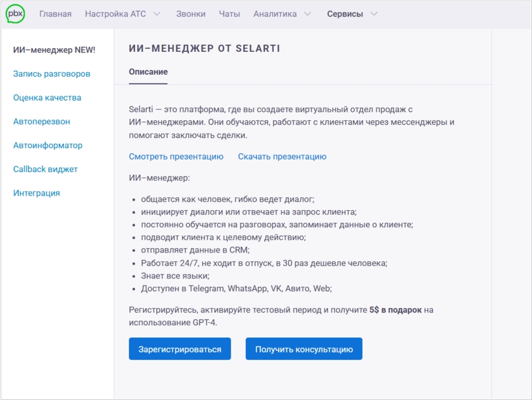Open the Главная menu item
This screenshot has width=532, height=400.
point(55,14)
